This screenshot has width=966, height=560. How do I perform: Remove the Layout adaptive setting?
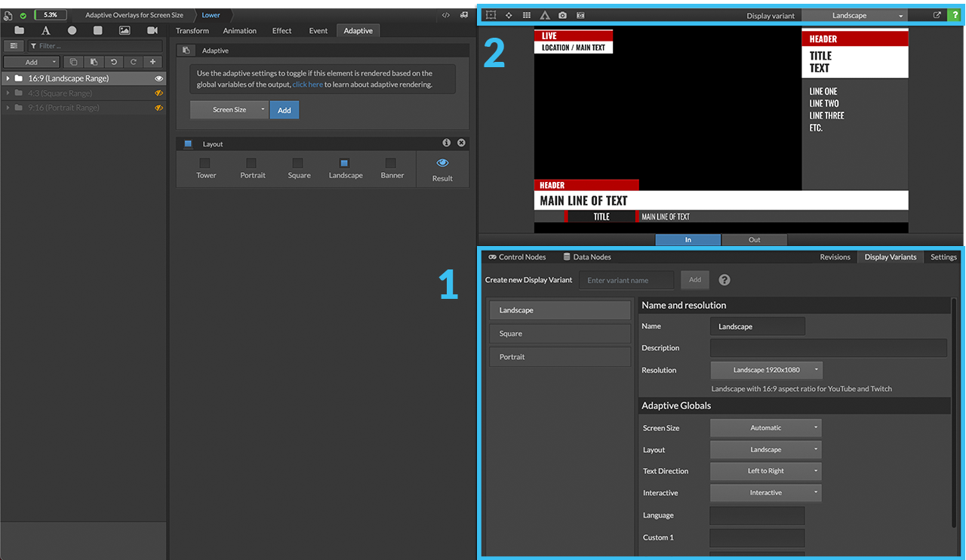tap(461, 143)
